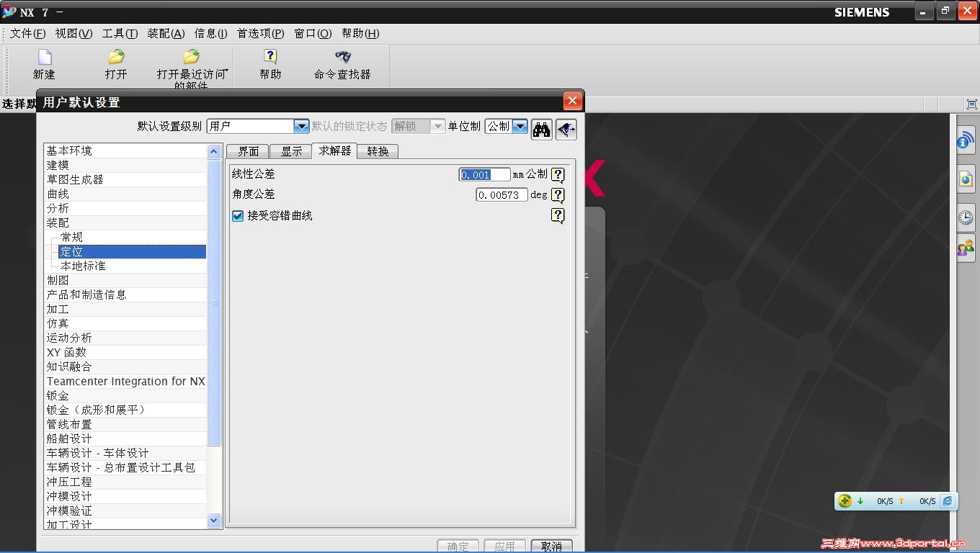Open the globe-page icon in right sidebar
Image resolution: width=980 pixels, height=553 pixels.
click(966, 179)
